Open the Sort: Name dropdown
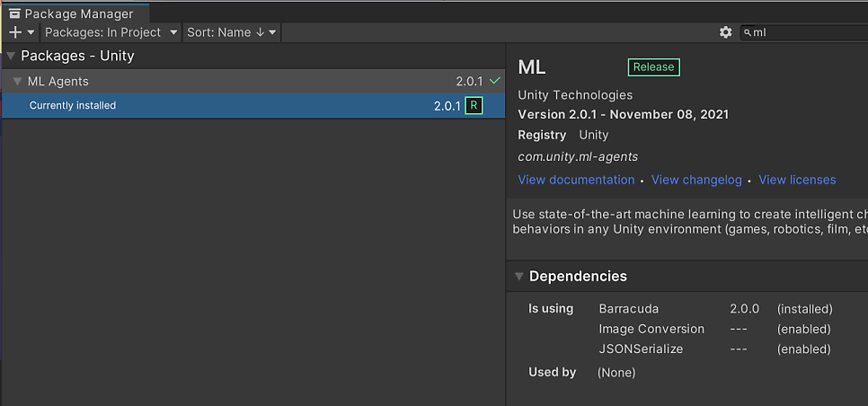Image resolution: width=868 pixels, height=406 pixels. coord(232,32)
